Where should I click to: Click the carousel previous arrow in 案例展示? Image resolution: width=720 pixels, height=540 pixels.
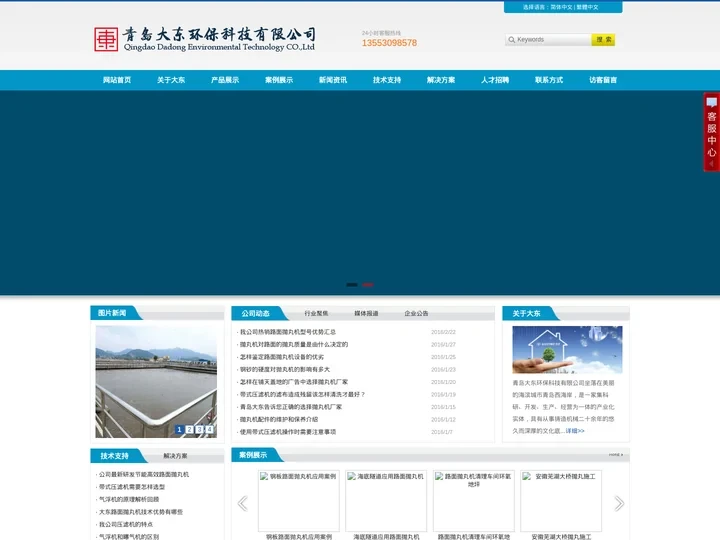point(243,504)
